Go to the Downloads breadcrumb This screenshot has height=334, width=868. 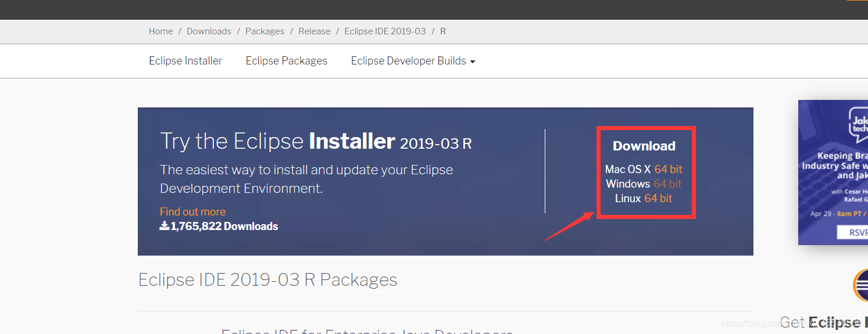tap(209, 31)
